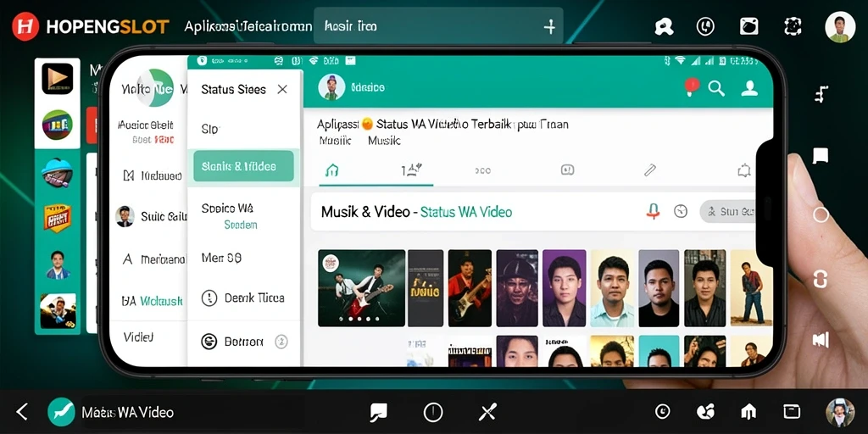The width and height of the screenshot is (868, 434).
Task: Tap the search magnifier in the phone header
Action: [716, 88]
